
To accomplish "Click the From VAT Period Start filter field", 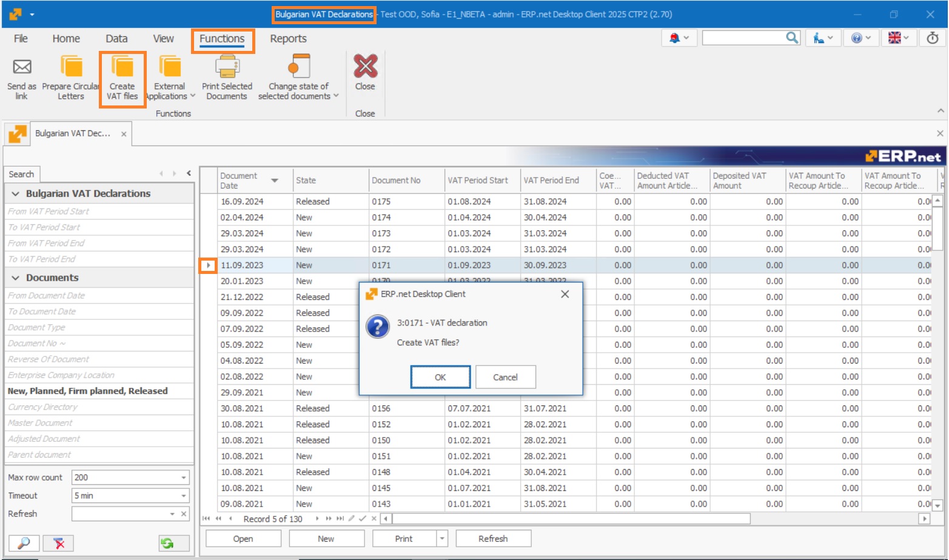I will click(99, 212).
